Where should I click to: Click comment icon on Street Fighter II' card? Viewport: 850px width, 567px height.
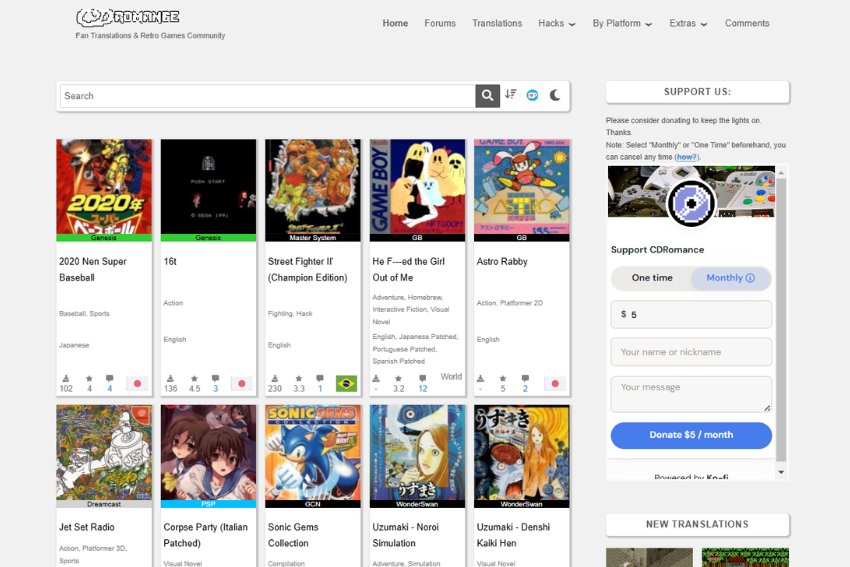(x=320, y=378)
